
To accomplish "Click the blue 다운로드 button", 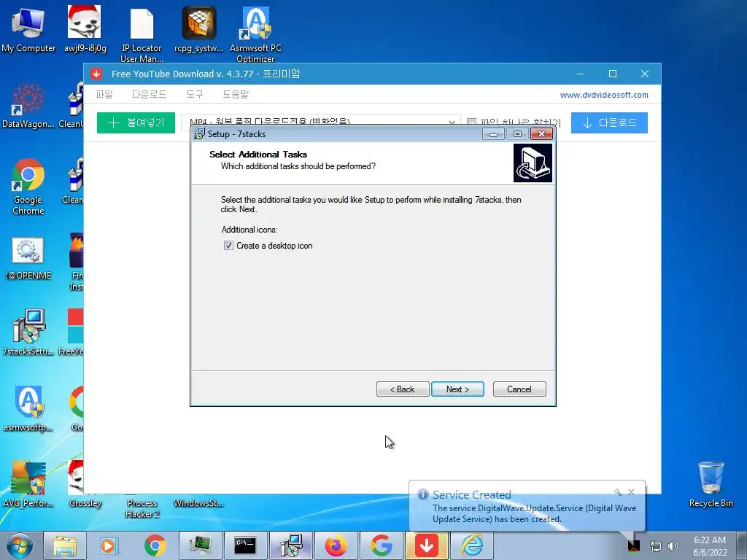I will [609, 122].
